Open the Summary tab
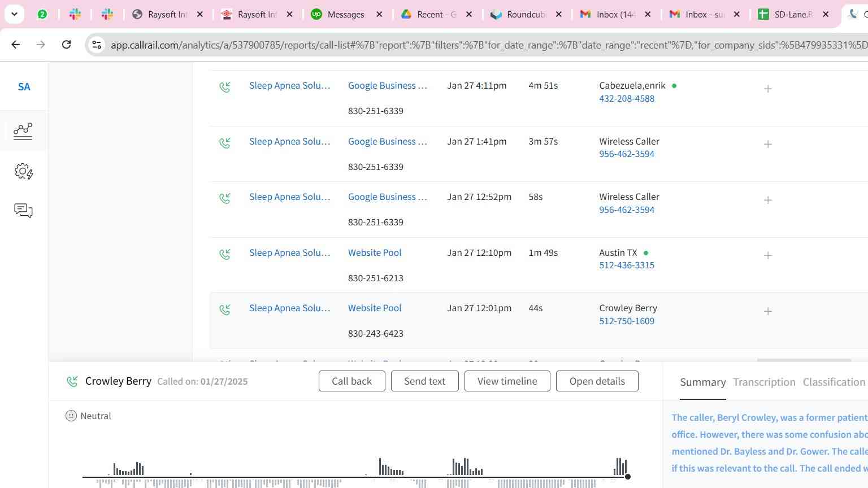Screen dimensions: 868x488 (702, 382)
